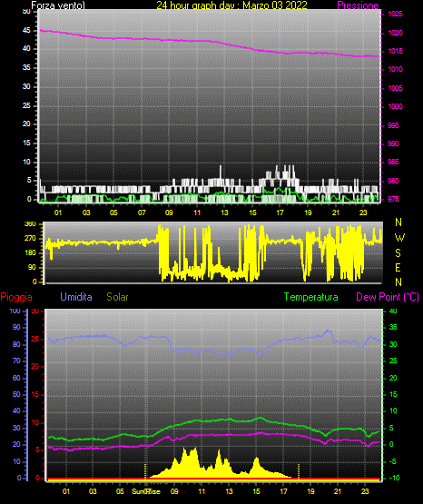
Task: Click humidity axis value 100
Action: [15, 311]
